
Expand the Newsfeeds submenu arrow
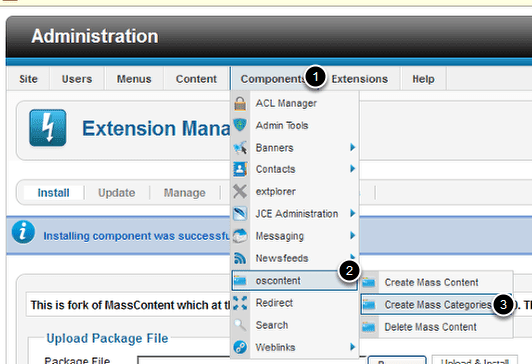[353, 257]
